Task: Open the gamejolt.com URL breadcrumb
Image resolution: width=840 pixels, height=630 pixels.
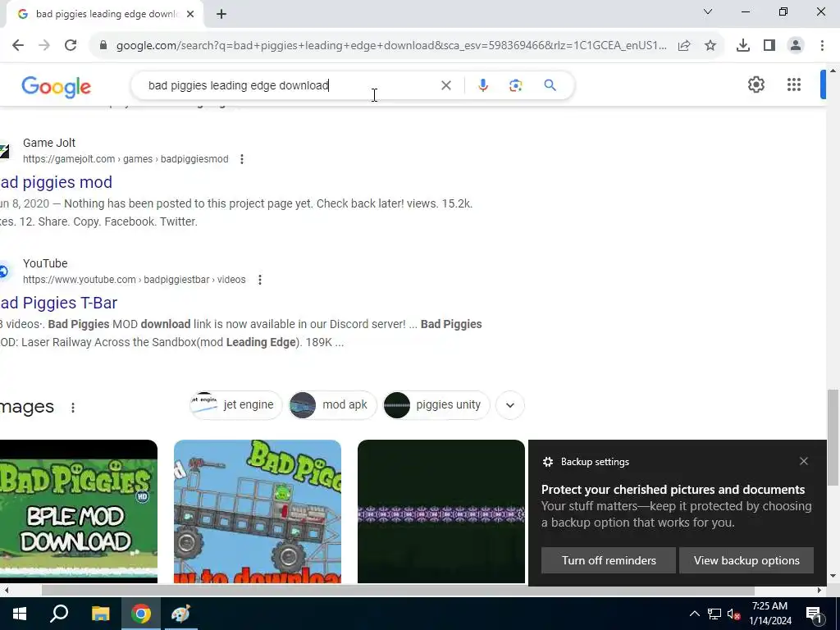Action: tap(126, 159)
